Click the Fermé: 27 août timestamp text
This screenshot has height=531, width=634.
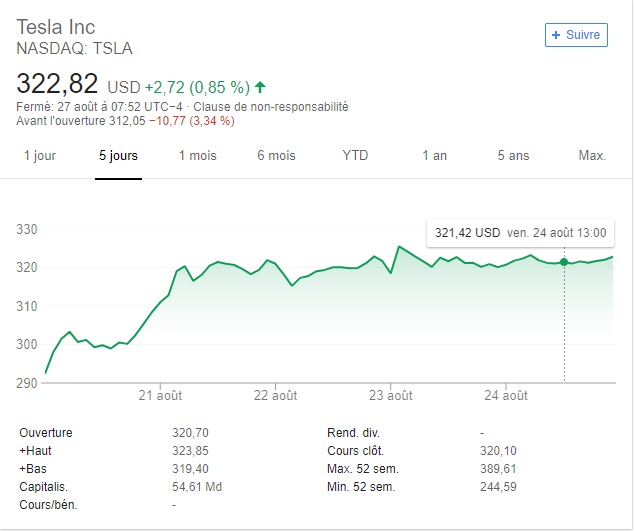[x=99, y=107]
